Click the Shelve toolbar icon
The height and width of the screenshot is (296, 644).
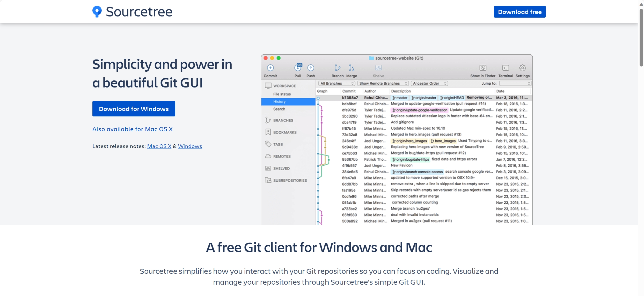(x=378, y=68)
